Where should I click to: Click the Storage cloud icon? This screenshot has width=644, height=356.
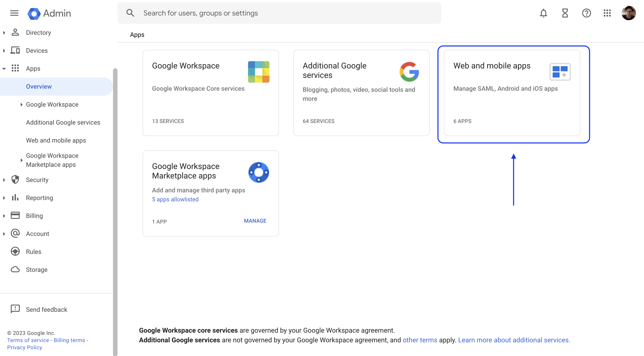point(15,269)
